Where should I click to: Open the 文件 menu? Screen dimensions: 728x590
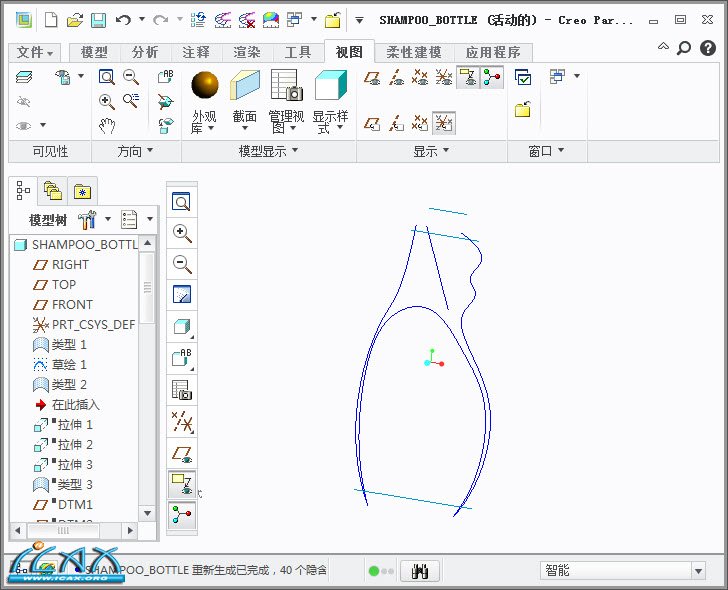click(36, 52)
